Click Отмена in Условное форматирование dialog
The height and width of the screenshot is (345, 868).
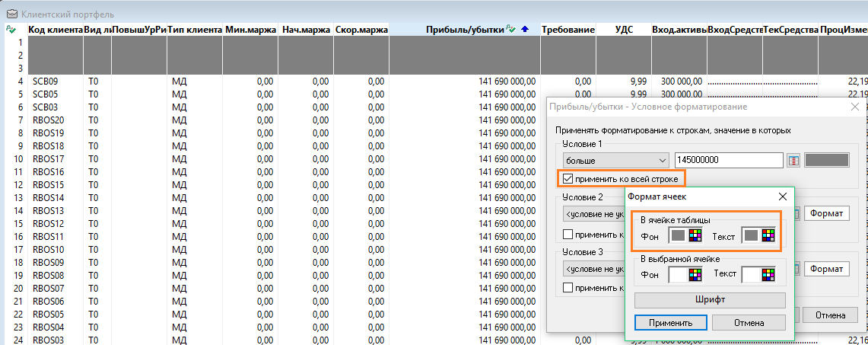(x=831, y=315)
